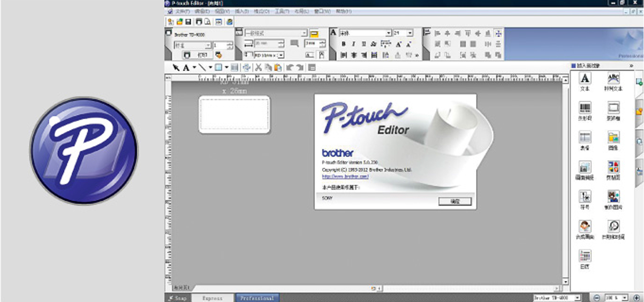Toggle the yellow highlighted label format button
Screen dimensions: 644x302
click(x=314, y=34)
